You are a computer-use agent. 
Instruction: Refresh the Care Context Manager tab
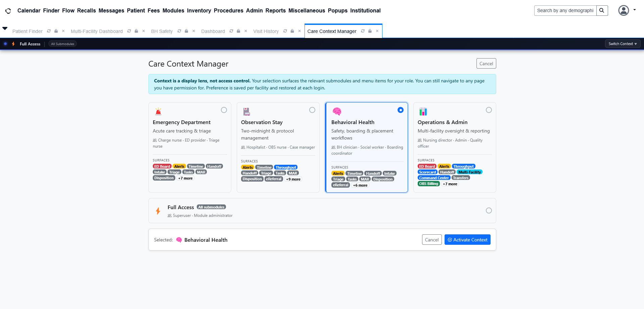point(363,31)
